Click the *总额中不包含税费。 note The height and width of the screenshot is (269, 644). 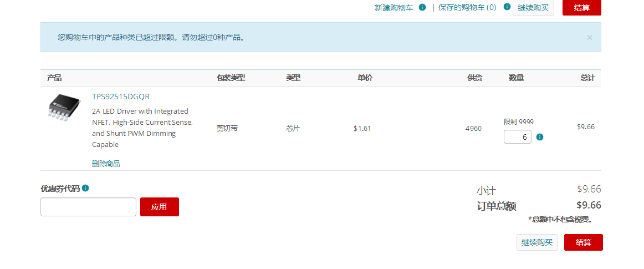pyautogui.click(x=560, y=219)
